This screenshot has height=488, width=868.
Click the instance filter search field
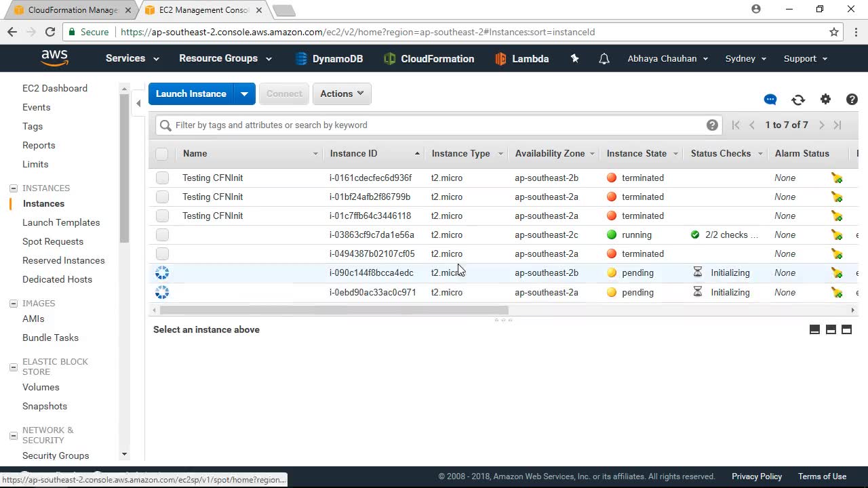438,125
